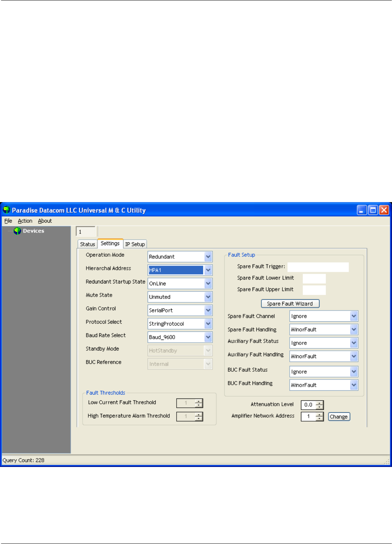Click the Fault Thresholds group label

point(106,393)
